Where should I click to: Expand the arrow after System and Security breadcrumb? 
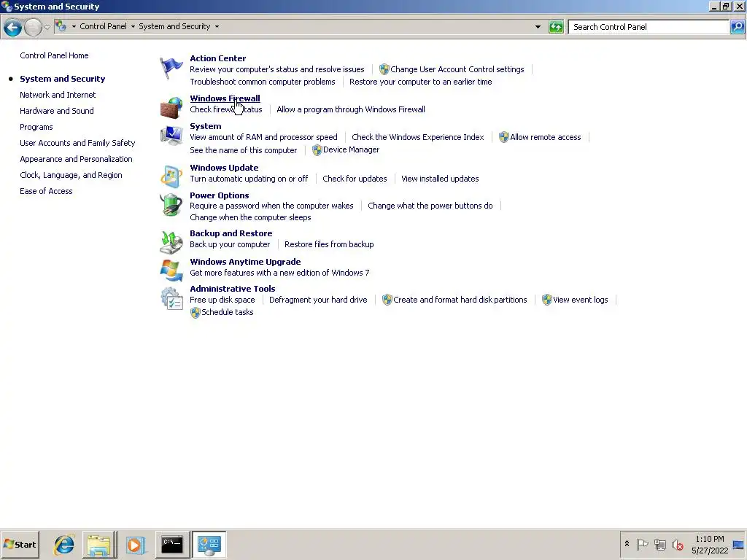pos(217,27)
